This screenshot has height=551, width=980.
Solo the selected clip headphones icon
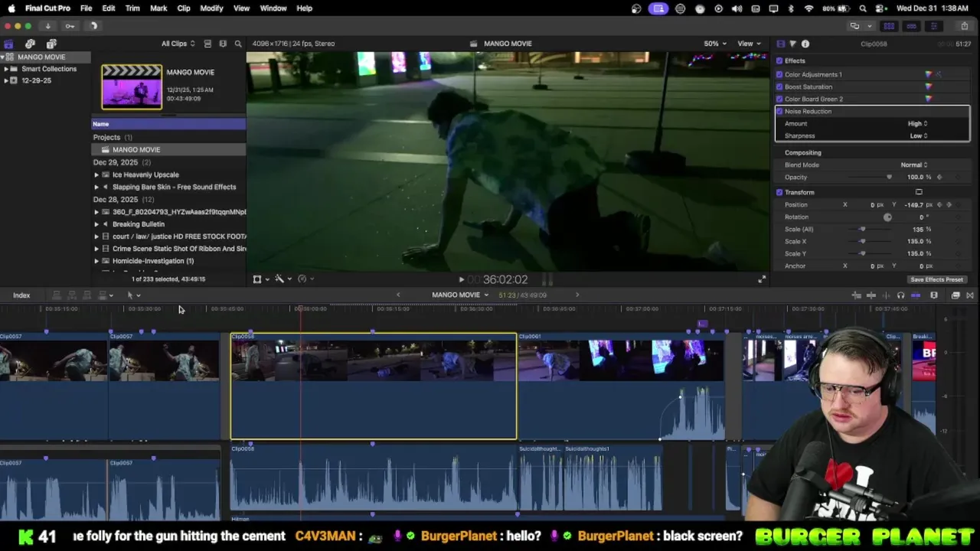pos(900,295)
